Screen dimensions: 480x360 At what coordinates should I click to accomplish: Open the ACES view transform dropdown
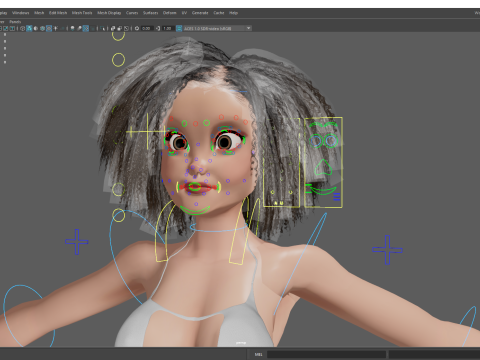click(217, 28)
